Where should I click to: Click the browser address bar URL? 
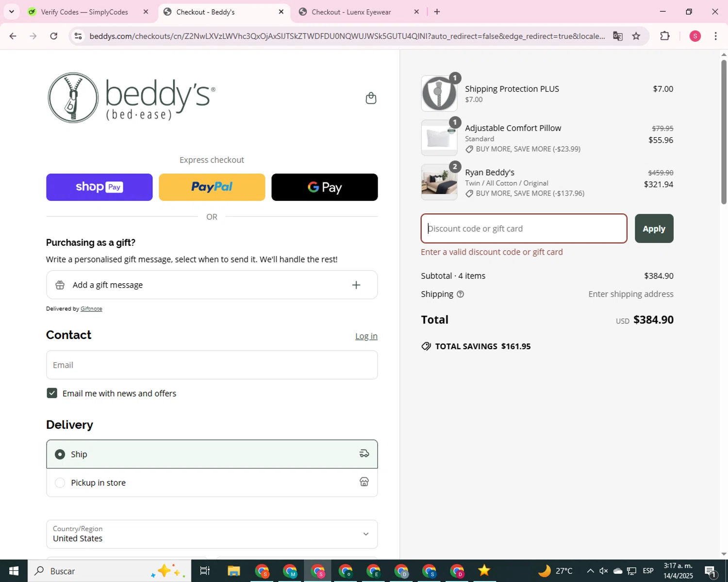(x=347, y=36)
